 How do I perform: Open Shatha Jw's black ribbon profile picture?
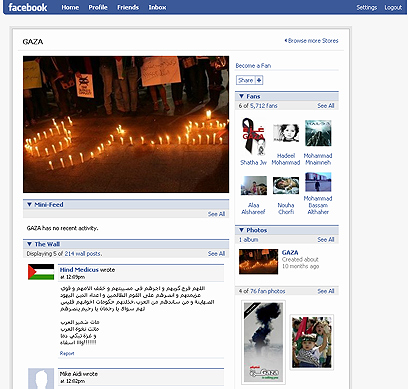(253, 137)
